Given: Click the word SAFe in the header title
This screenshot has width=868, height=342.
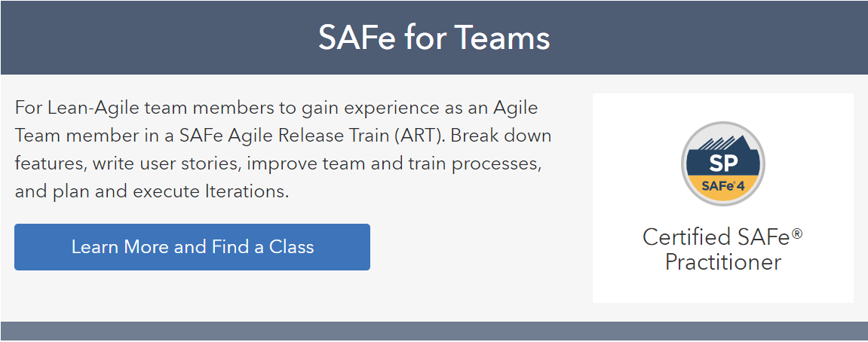Looking at the screenshot, I should pyautogui.click(x=357, y=38).
